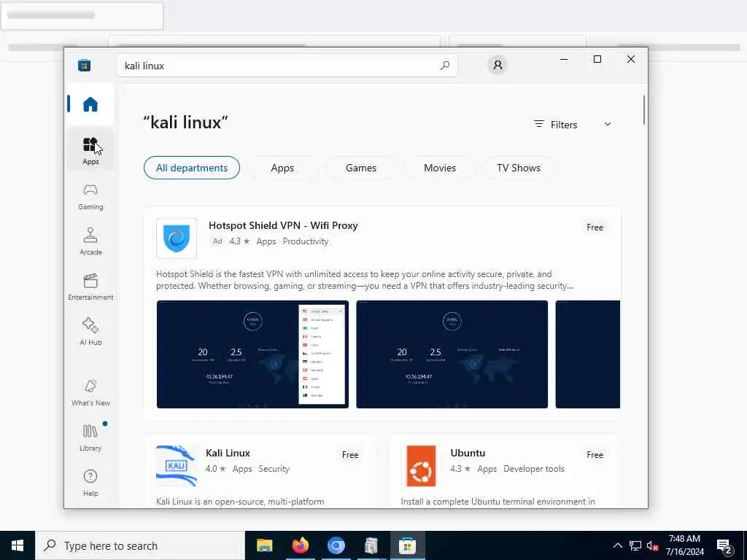
Task: Open the notification center icon
Action: tap(724, 546)
